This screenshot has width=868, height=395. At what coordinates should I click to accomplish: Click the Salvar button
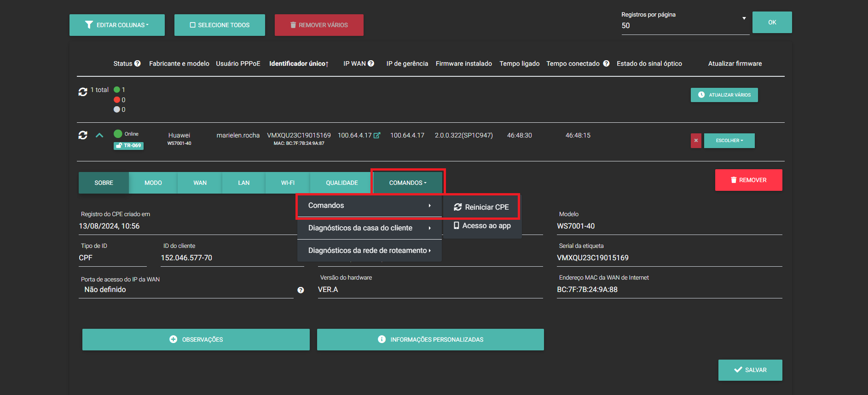pyautogui.click(x=750, y=370)
